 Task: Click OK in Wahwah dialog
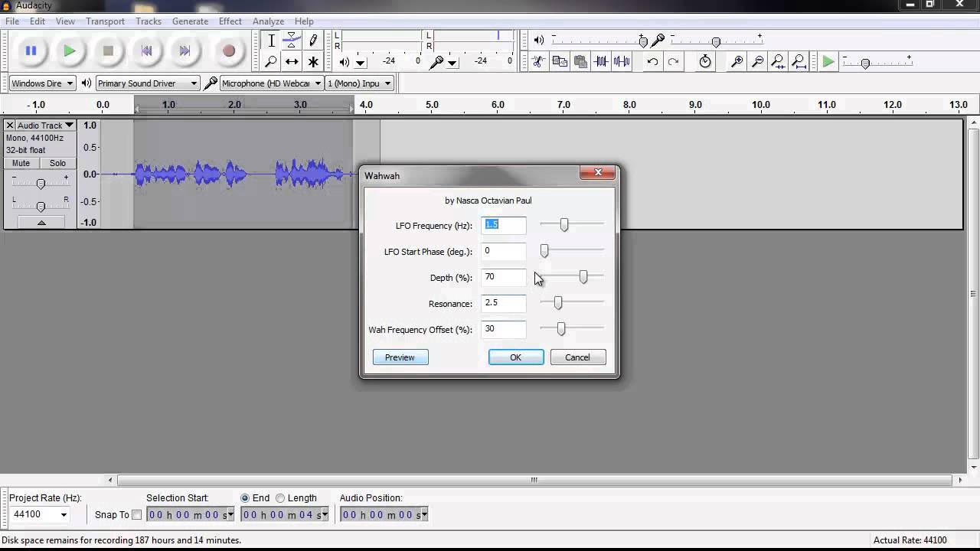coord(516,357)
